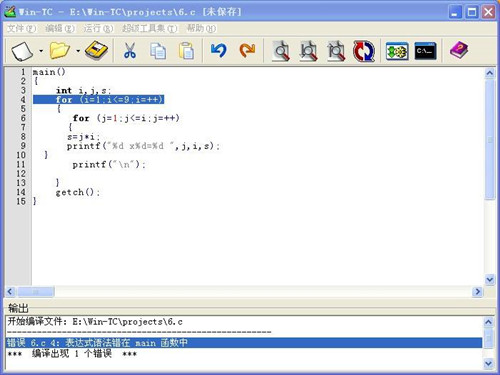
Task: Click the red and blue circular arrows icon
Action: coord(364,51)
